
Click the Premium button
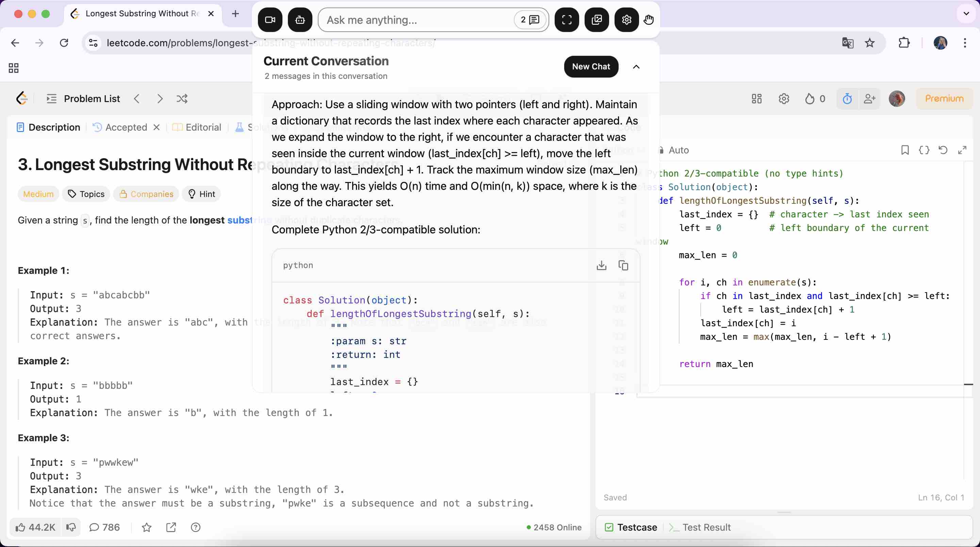(x=944, y=99)
